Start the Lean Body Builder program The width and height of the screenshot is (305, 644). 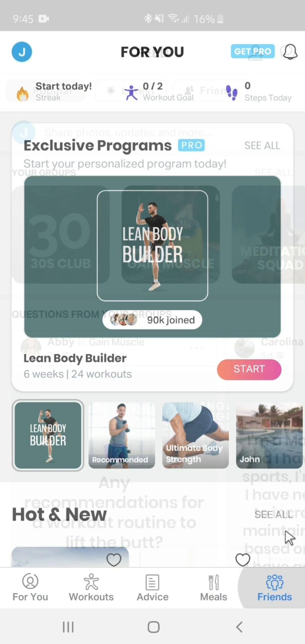coord(249,369)
